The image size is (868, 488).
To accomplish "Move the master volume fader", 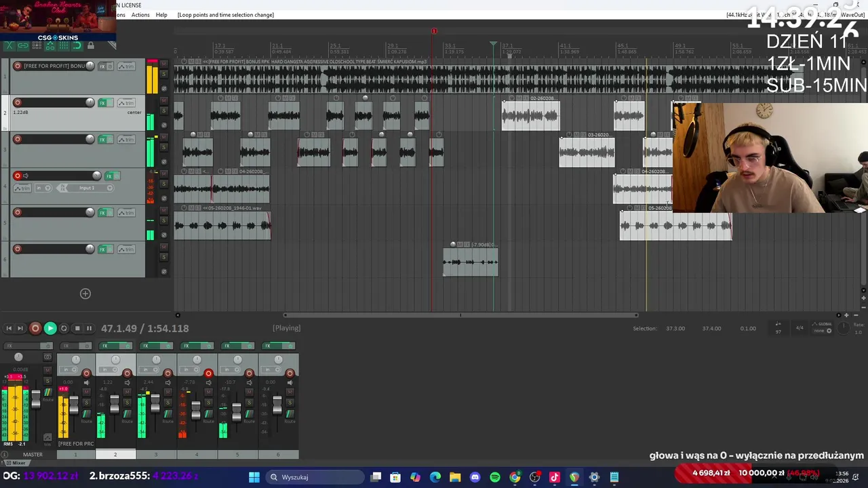I will pos(36,399).
